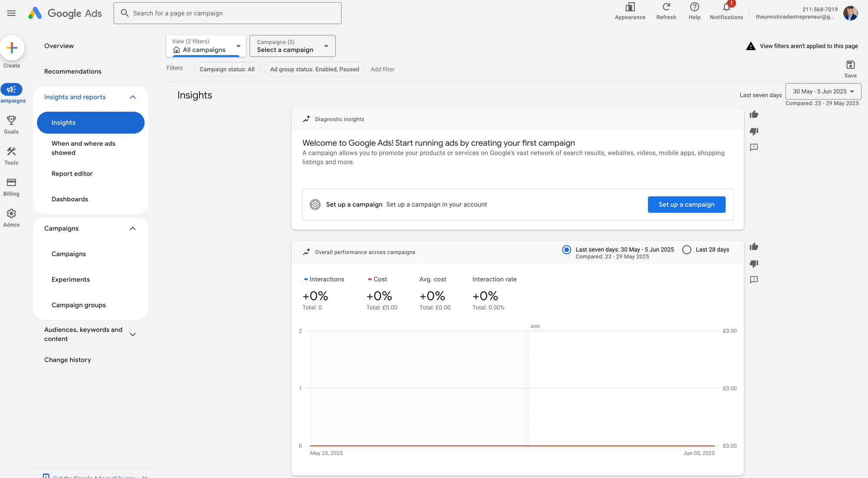
Task: Click account ID 211-568-7019
Action: tap(820, 9)
